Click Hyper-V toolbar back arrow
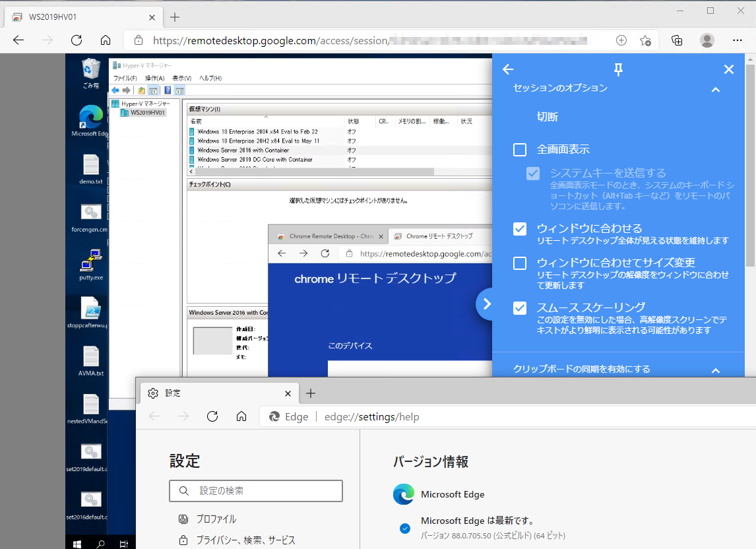 click(x=115, y=90)
